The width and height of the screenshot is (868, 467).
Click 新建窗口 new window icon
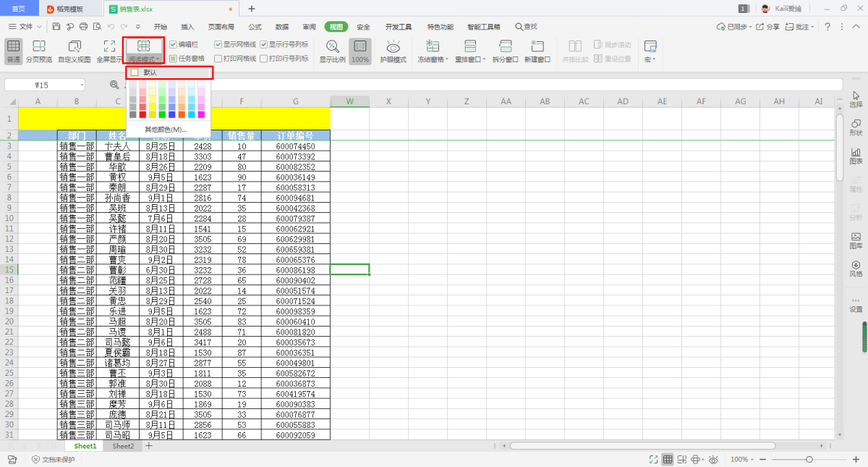pos(537,47)
